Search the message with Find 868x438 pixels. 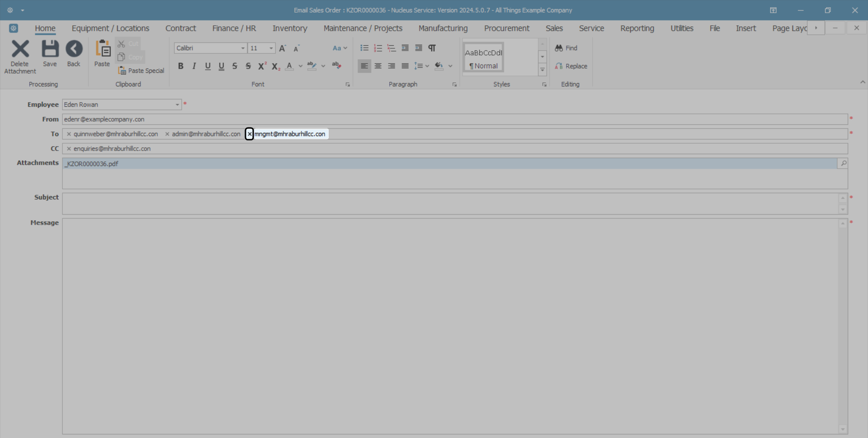(x=566, y=48)
